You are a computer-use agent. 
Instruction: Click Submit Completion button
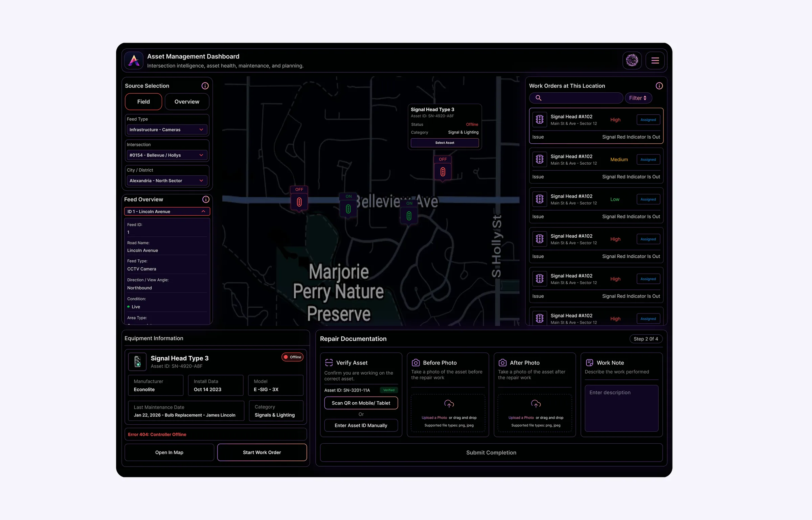click(491, 452)
